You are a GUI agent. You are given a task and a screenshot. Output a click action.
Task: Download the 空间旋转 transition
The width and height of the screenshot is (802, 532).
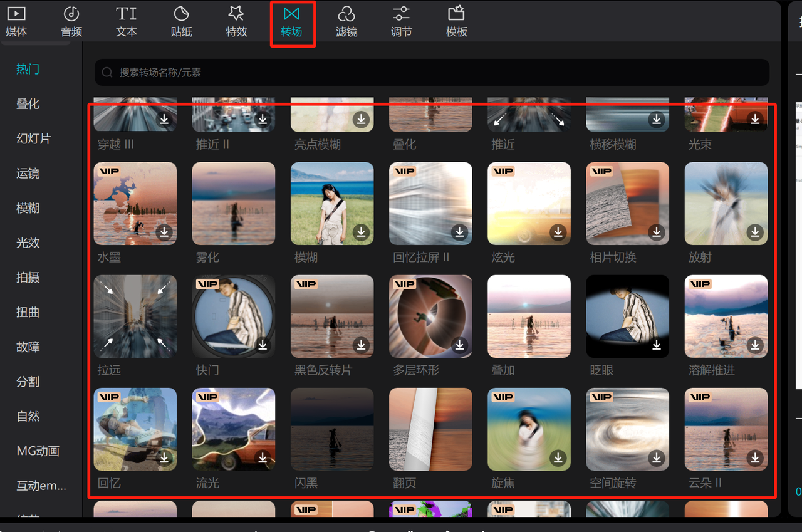(x=657, y=458)
